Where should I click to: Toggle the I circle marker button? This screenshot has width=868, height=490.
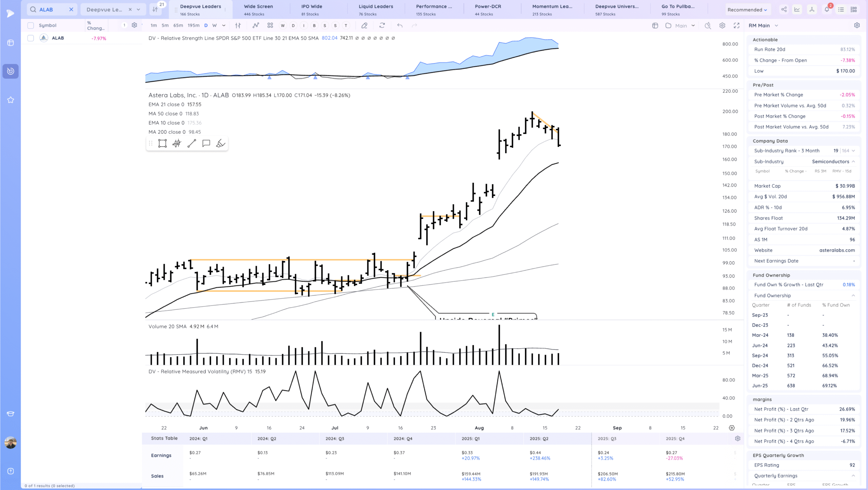coord(304,25)
